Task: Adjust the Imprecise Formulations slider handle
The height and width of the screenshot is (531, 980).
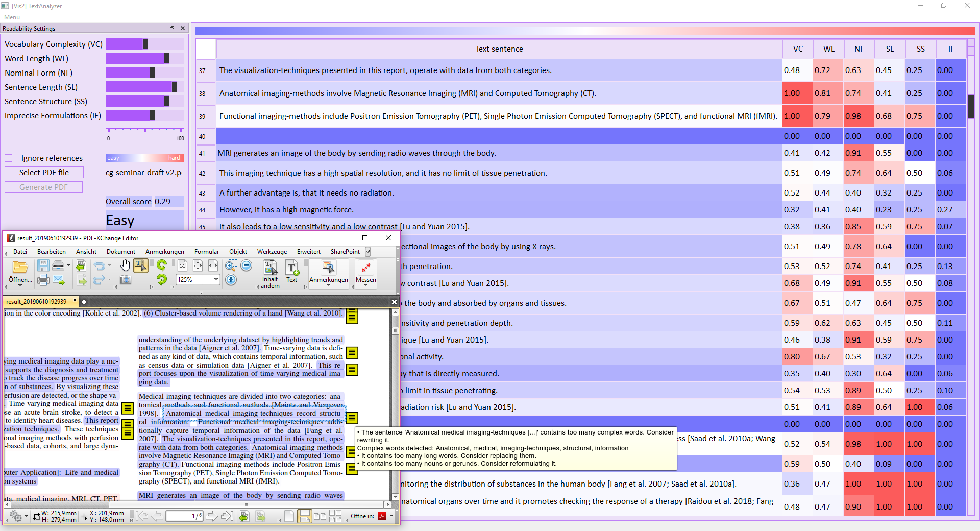Action: click(153, 115)
